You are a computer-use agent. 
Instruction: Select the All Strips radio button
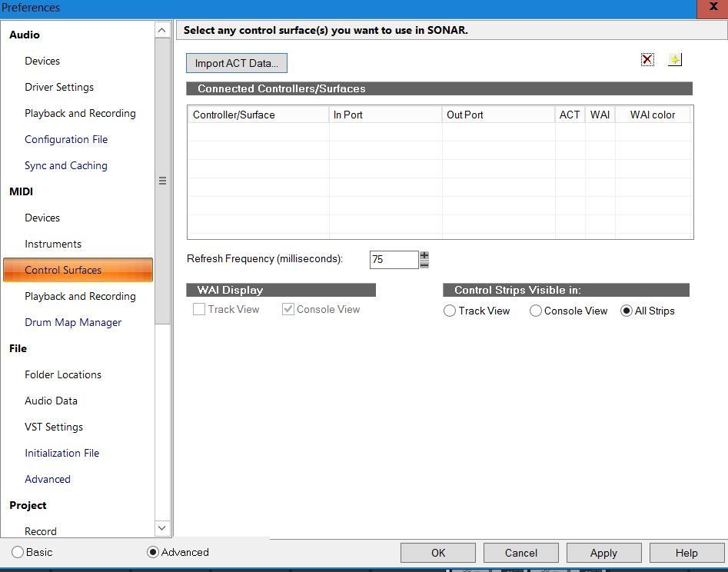(627, 311)
